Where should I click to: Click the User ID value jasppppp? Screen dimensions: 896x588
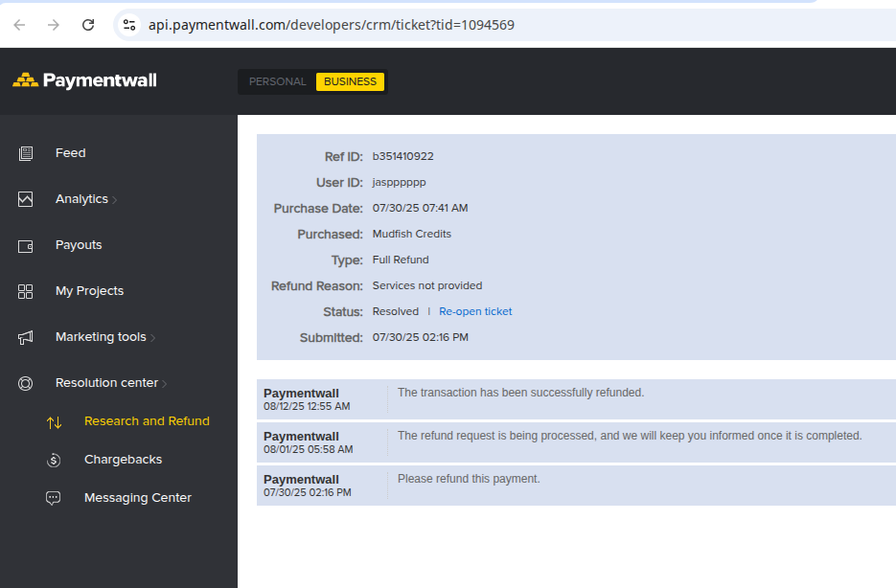(399, 183)
